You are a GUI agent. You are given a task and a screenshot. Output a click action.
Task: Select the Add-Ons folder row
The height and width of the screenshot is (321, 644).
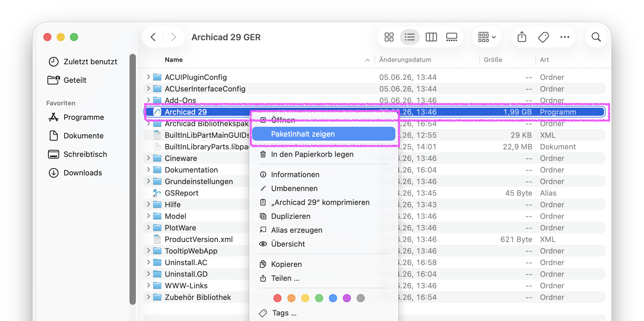click(x=375, y=100)
